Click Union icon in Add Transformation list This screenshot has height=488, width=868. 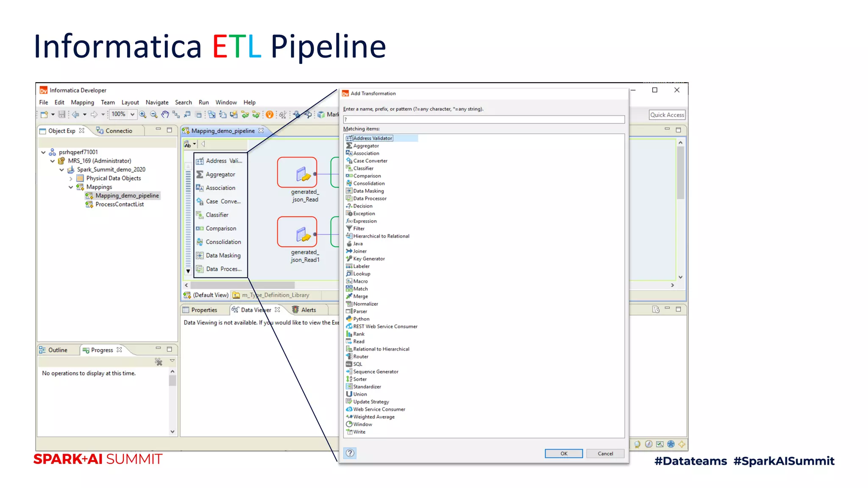(x=349, y=394)
